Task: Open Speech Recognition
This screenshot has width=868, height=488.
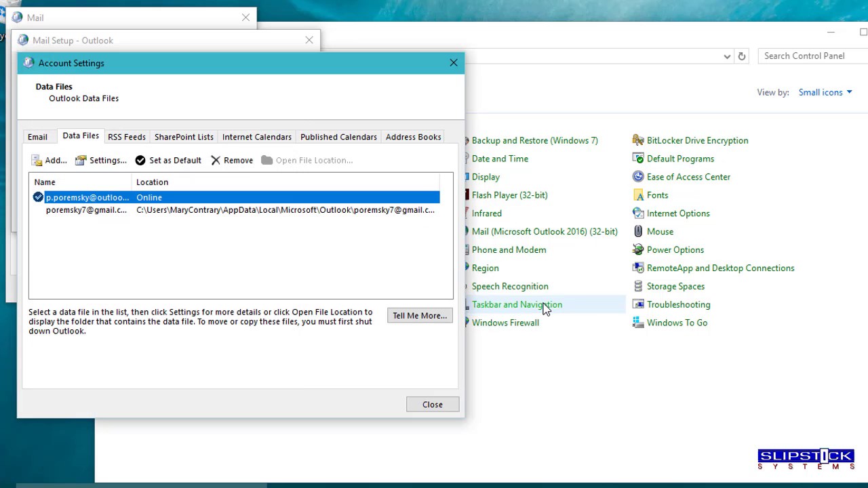Action: [x=510, y=287]
